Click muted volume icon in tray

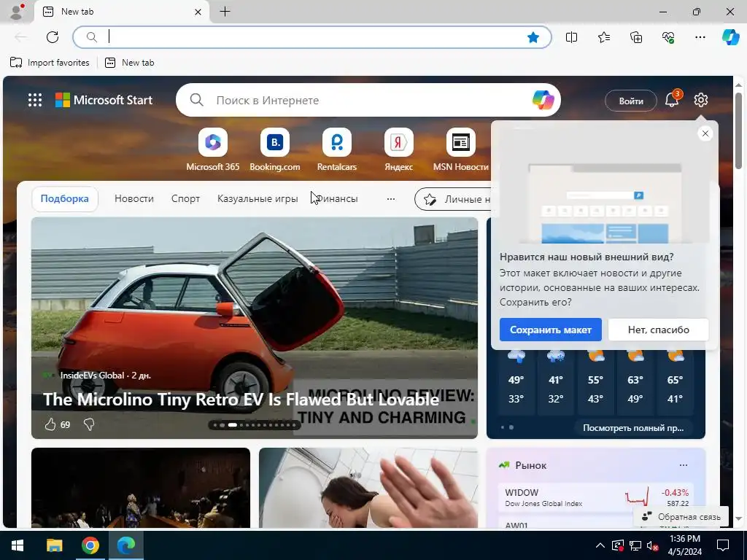(x=652, y=545)
